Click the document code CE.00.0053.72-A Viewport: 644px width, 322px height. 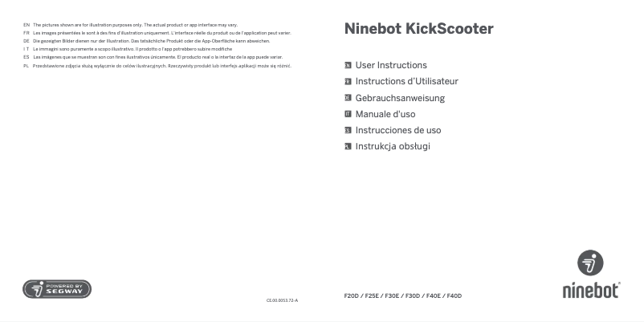pos(282,300)
